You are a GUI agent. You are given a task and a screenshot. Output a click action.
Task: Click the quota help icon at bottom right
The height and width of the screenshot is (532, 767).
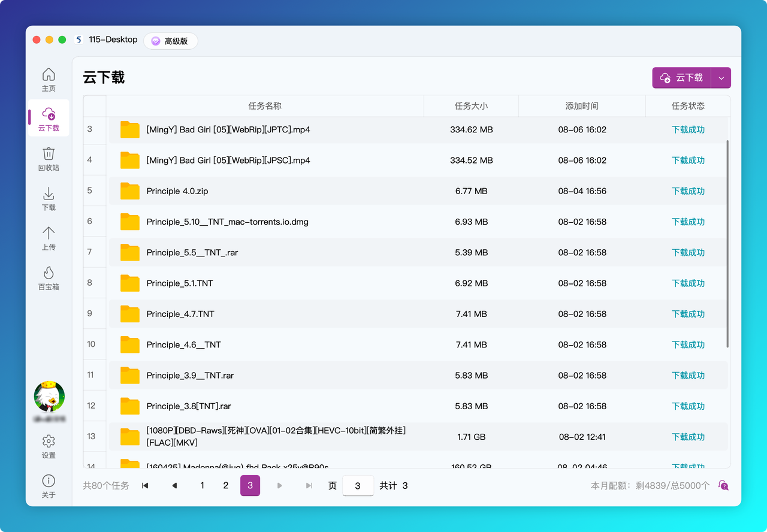tap(723, 485)
